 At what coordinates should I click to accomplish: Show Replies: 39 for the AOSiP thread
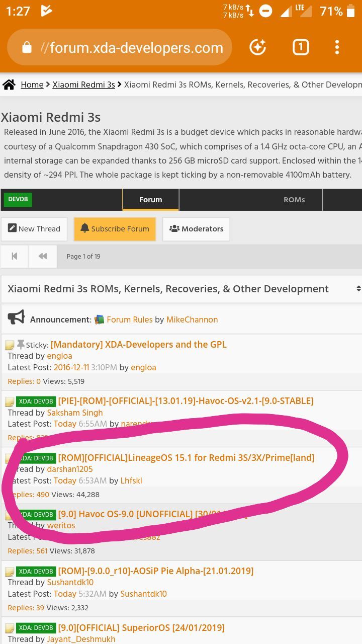(26, 608)
